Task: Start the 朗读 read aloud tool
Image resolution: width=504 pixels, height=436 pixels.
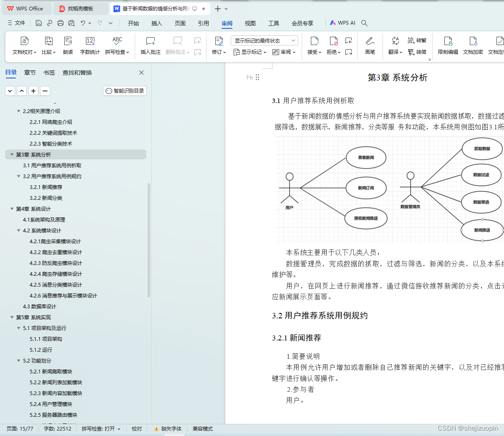Action: (68, 46)
